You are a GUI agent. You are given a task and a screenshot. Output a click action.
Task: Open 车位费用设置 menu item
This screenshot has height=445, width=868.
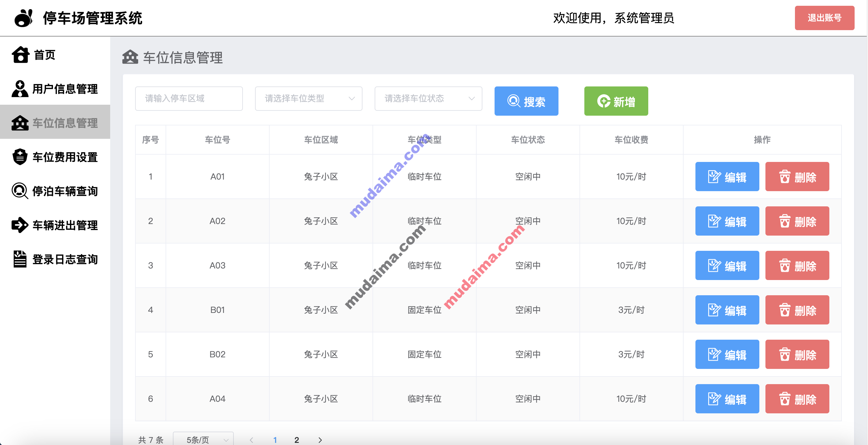(x=55, y=157)
